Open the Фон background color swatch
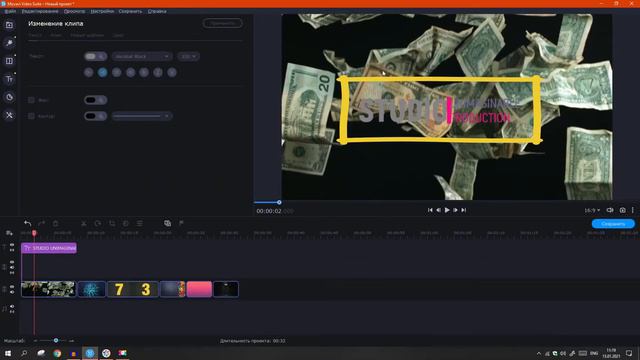Viewport: 640px width, 360px height. (x=96, y=100)
